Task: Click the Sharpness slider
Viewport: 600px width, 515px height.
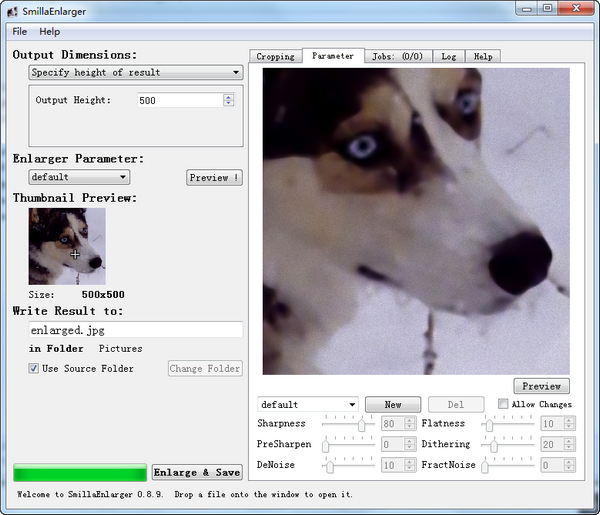Action: 349,424
